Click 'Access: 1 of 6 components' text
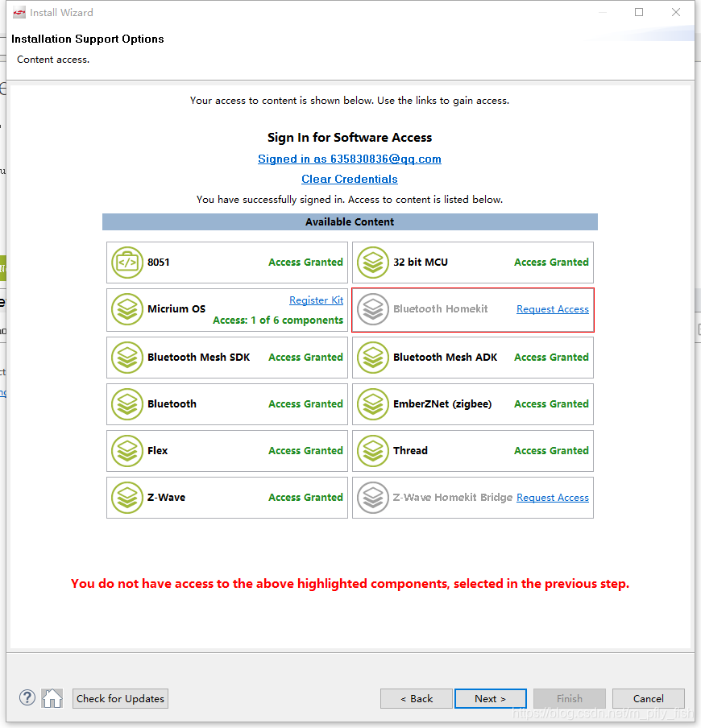Image resolution: width=701 pixels, height=728 pixels. point(278,321)
